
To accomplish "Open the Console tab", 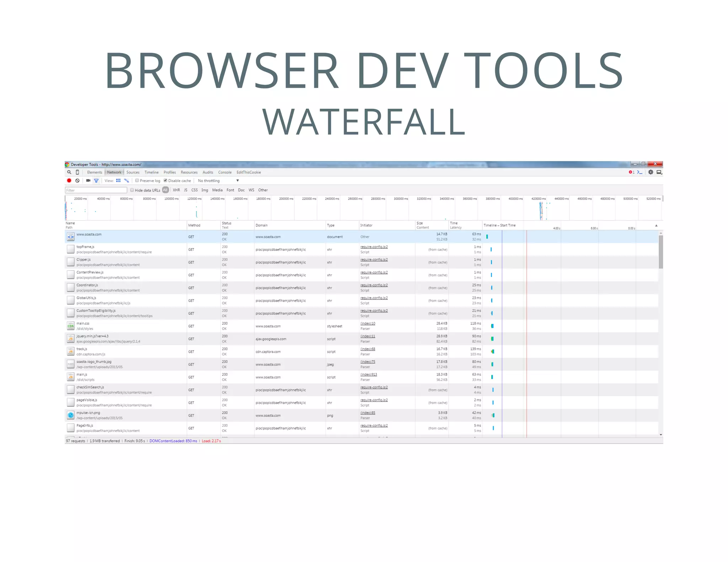I will point(225,172).
